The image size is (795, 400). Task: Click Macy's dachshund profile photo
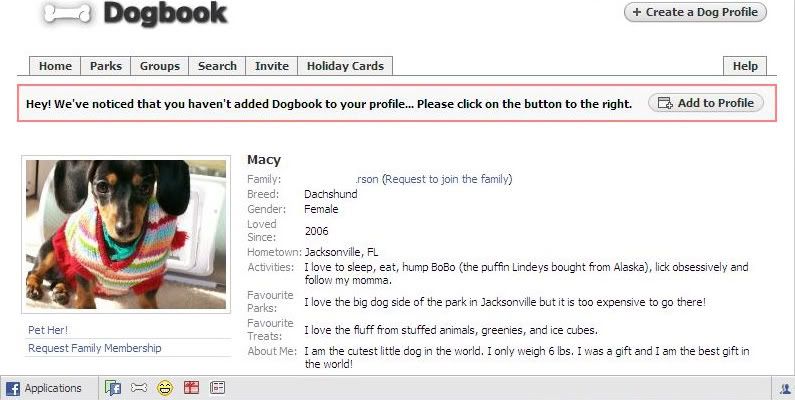pos(126,234)
